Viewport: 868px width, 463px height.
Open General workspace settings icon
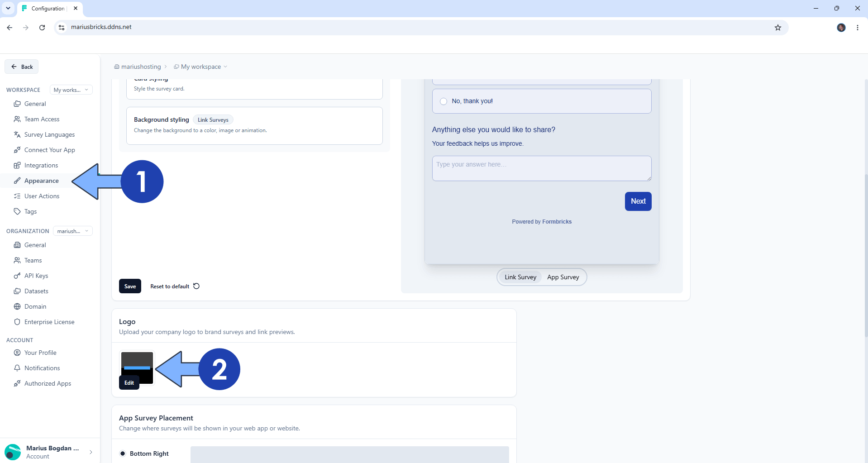coord(17,104)
